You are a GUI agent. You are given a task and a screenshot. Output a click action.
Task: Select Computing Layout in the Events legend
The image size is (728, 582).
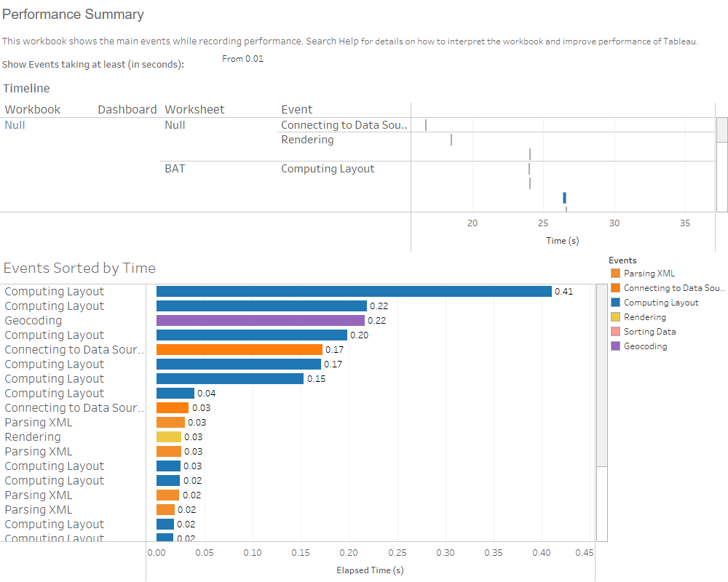(661, 303)
